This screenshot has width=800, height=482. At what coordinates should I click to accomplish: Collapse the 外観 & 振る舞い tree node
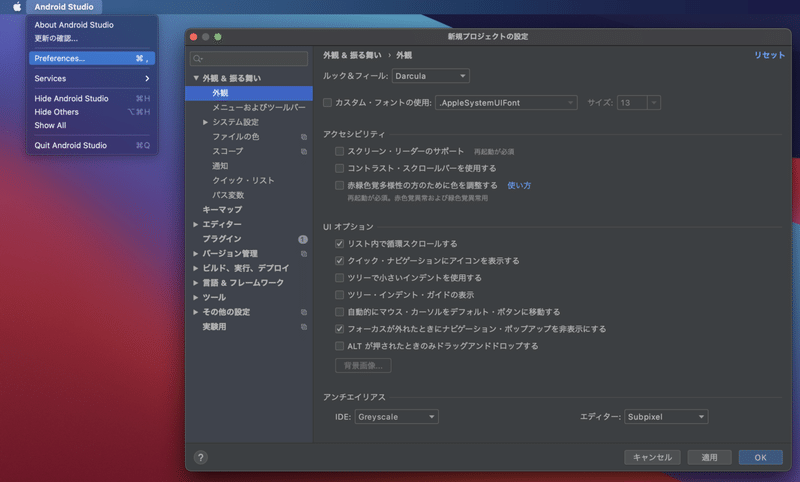196,78
